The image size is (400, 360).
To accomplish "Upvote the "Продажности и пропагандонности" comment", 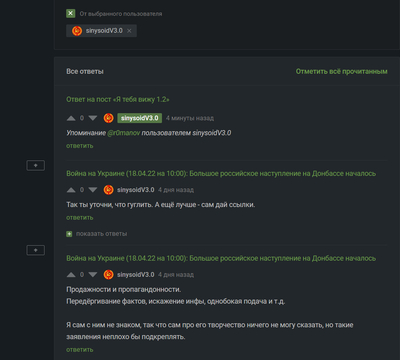I will (71, 275).
